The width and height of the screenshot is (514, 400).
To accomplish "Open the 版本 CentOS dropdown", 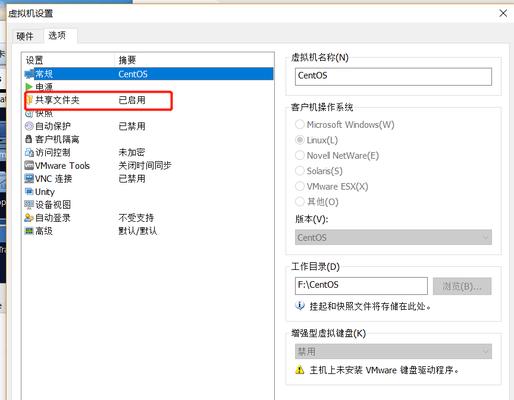I will [x=393, y=237].
